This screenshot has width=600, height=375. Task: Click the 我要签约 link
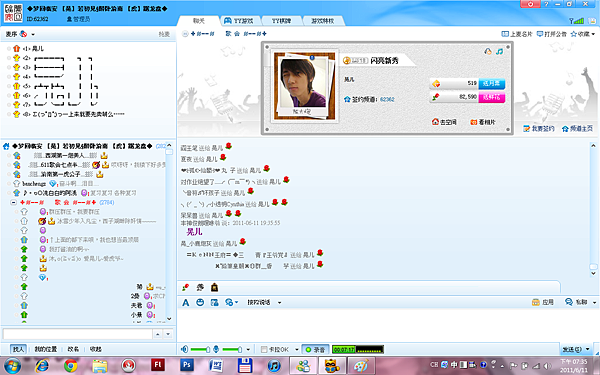[538, 129]
